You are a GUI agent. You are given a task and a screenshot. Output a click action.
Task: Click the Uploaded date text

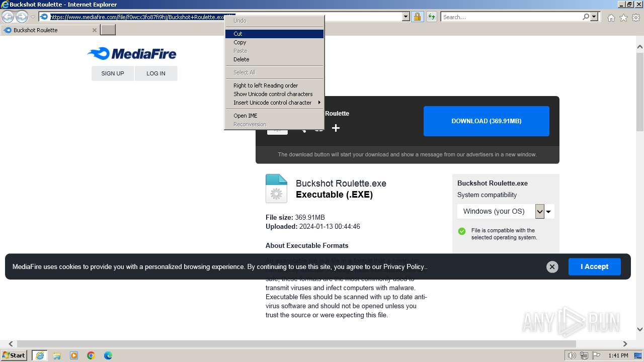click(313, 227)
